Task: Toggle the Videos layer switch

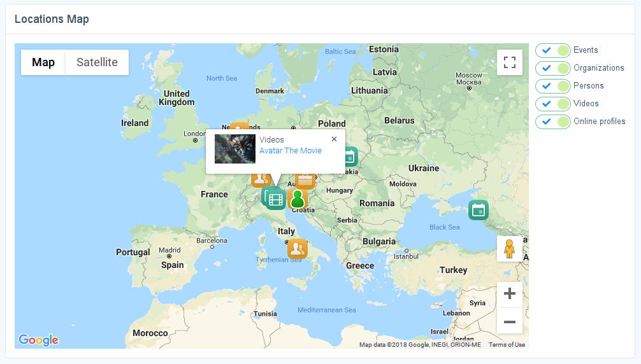Action: click(x=552, y=104)
